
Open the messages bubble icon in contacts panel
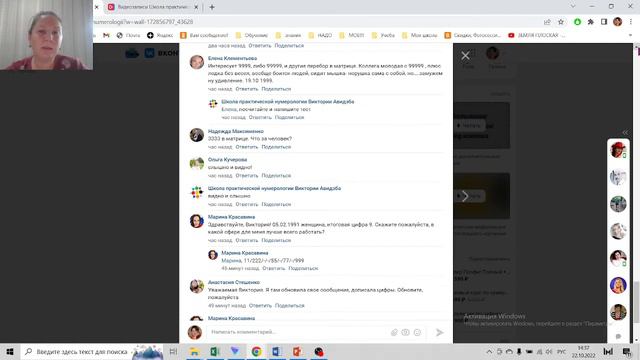(x=618, y=336)
